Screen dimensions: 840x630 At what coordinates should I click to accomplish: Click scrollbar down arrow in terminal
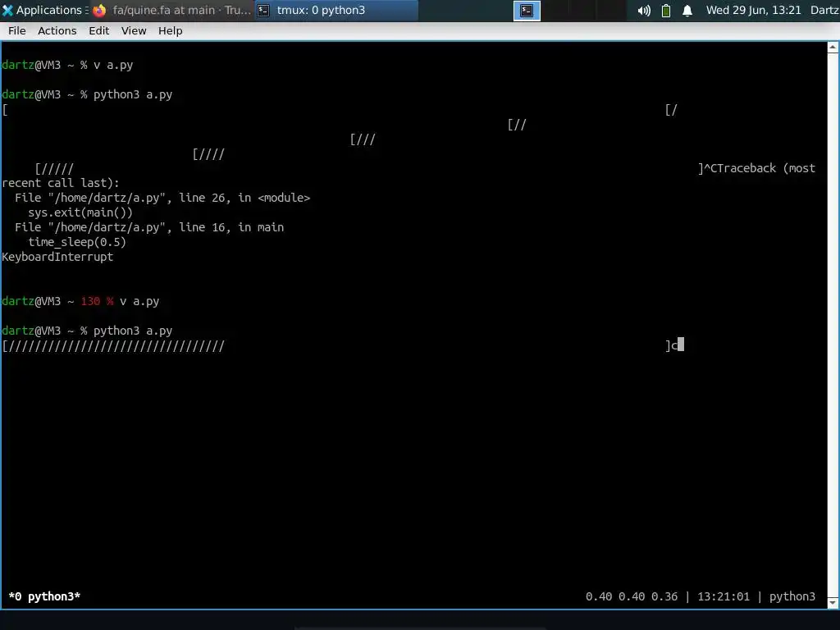(833, 603)
